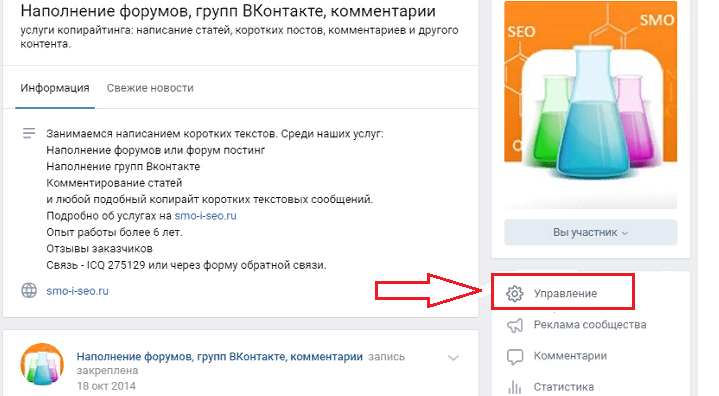Click the Реклама сообщества megaphone icon
The width and height of the screenshot is (719, 396).
click(x=514, y=325)
